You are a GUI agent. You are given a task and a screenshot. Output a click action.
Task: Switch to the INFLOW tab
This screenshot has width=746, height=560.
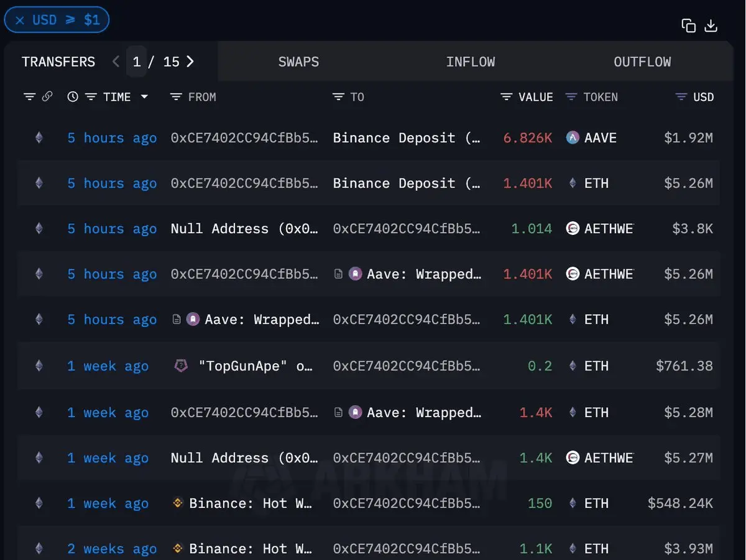coord(471,62)
